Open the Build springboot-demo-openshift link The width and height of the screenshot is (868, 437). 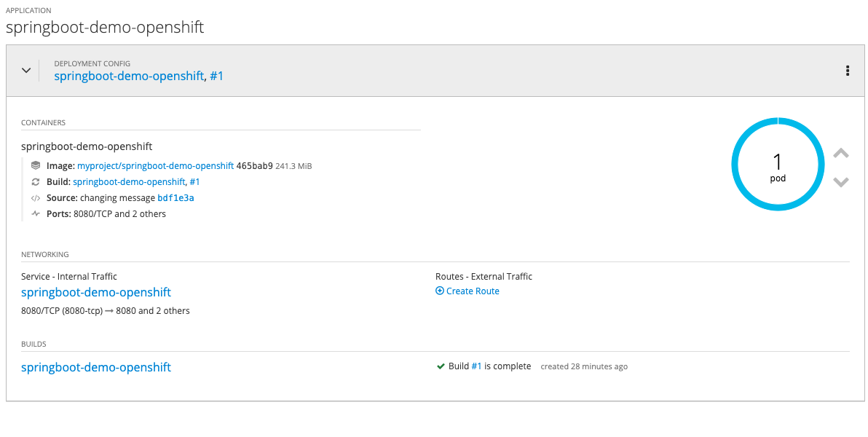[x=129, y=182]
